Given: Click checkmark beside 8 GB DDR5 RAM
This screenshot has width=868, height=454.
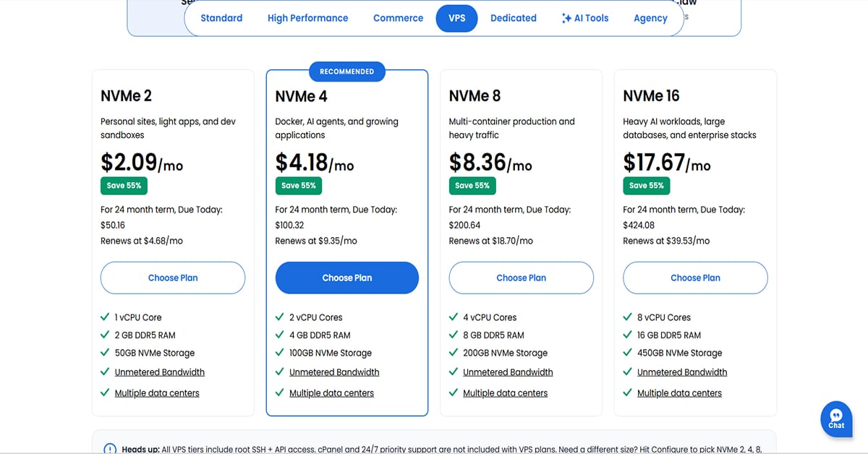Looking at the screenshot, I should coord(454,335).
